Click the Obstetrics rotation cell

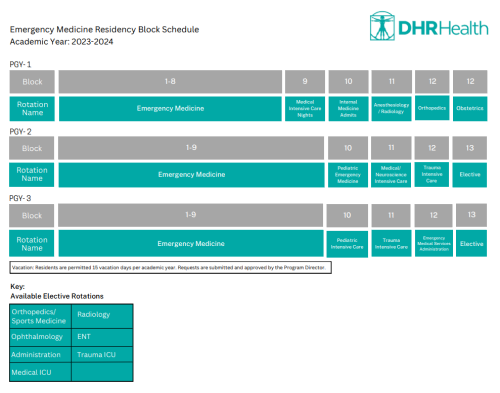point(470,109)
